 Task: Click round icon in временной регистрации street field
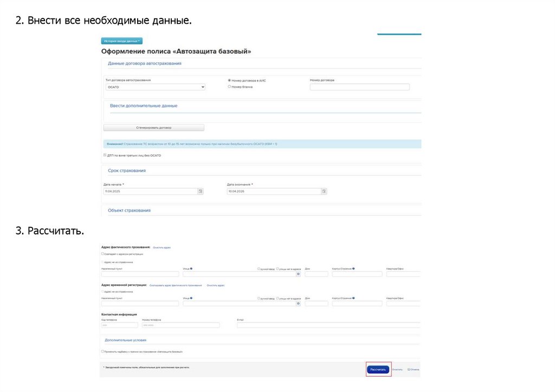tap(298, 304)
